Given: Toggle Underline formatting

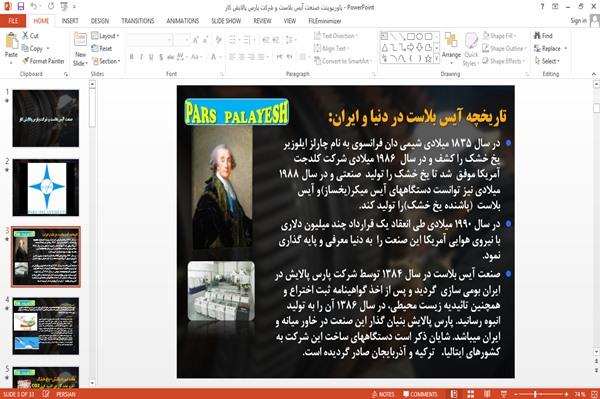Looking at the screenshot, I should [151, 57].
